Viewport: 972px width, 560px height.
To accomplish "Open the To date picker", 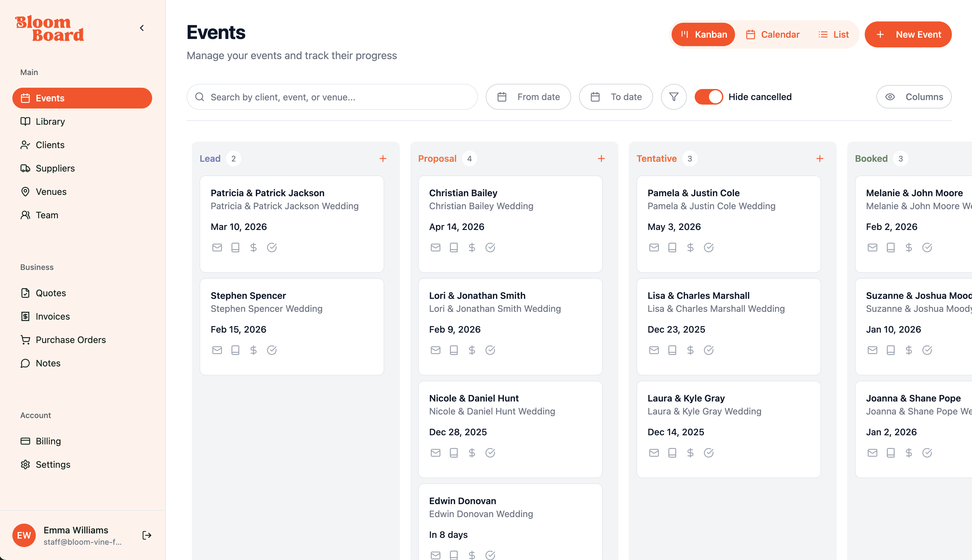I will coord(615,96).
